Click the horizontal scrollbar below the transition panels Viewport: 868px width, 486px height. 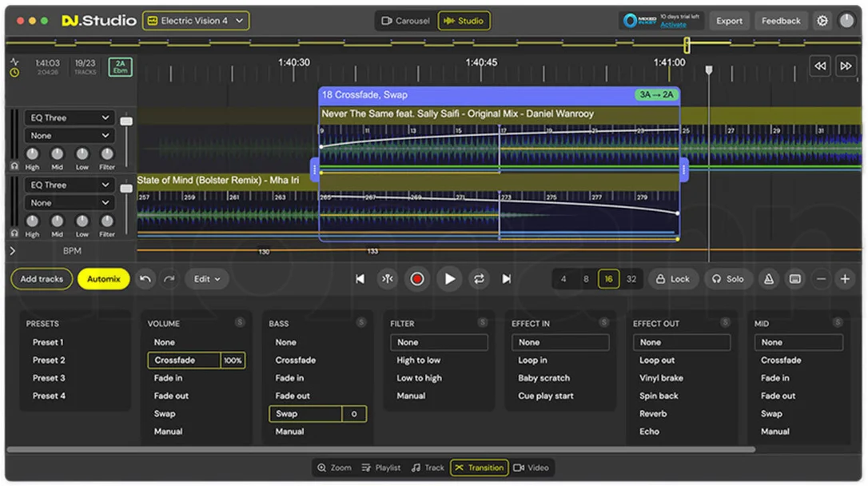pos(381,450)
